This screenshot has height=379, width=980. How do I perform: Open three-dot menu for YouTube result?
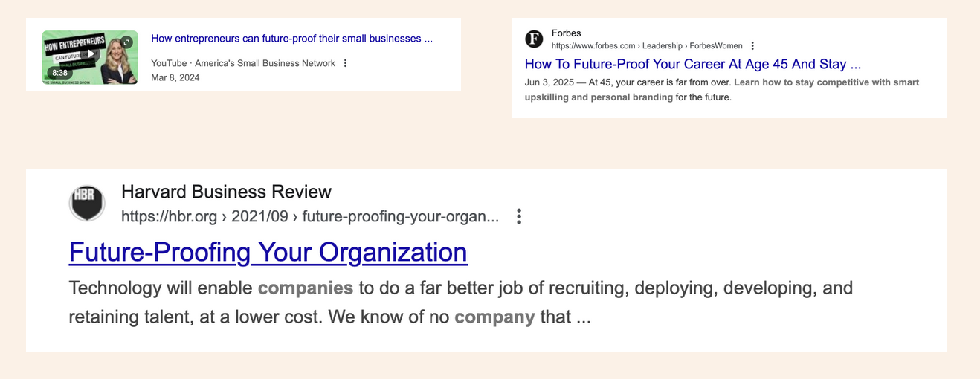pos(345,63)
